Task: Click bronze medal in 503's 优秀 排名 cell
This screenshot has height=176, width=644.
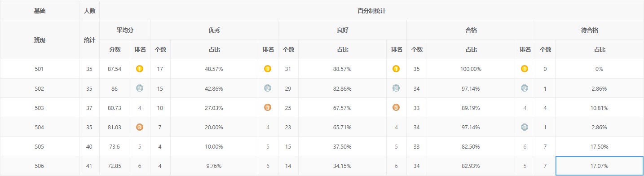Action: [268, 108]
